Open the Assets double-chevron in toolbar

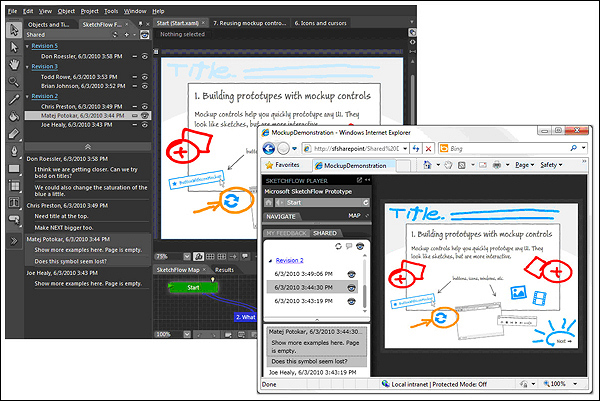[14, 241]
